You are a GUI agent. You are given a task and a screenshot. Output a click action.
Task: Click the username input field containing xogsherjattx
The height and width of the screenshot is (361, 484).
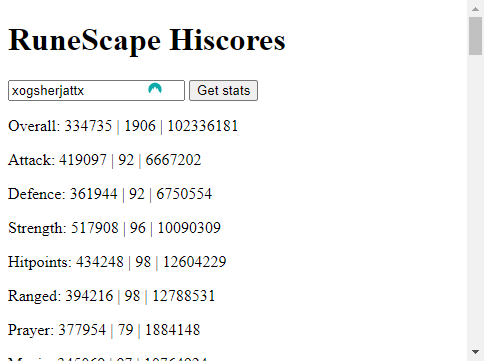tap(96, 90)
